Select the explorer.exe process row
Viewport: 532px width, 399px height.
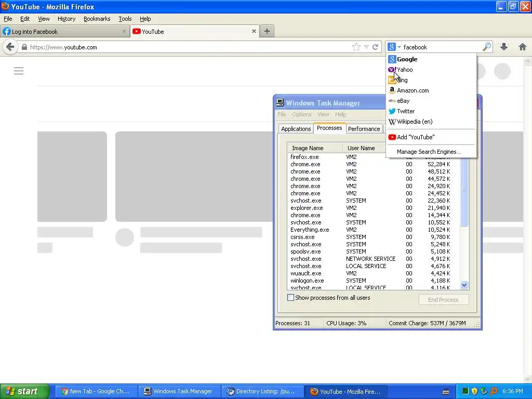pyautogui.click(x=373, y=208)
